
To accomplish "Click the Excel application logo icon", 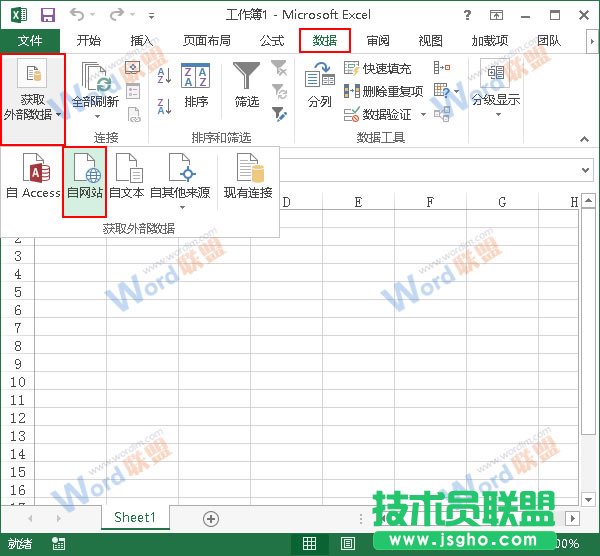I will tap(19, 15).
